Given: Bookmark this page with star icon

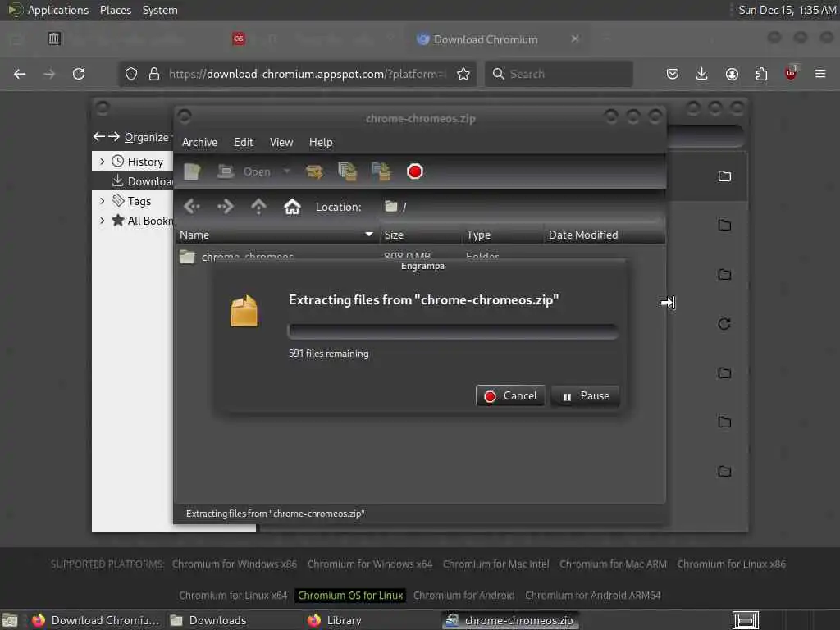Looking at the screenshot, I should (x=463, y=74).
